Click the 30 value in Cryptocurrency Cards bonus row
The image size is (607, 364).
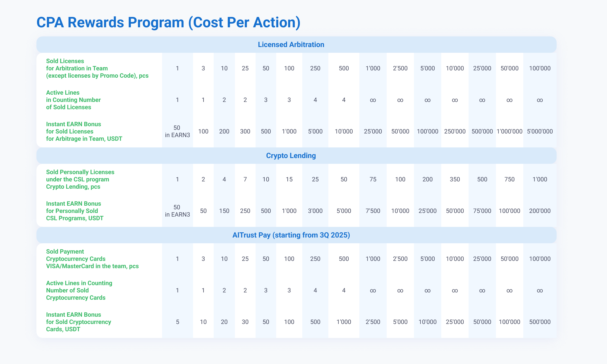245,322
